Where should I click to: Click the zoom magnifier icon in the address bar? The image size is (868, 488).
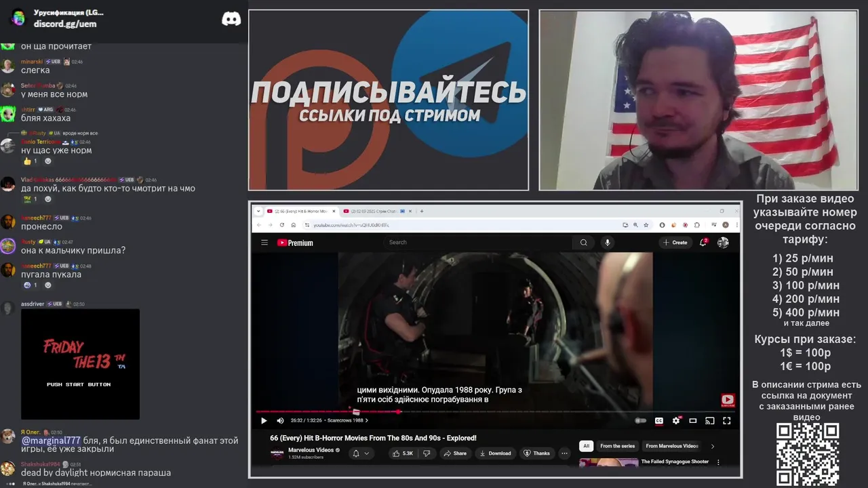(635, 225)
